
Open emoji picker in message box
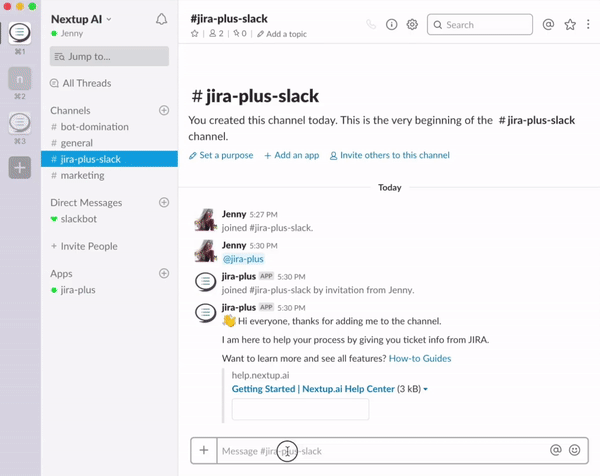(x=575, y=451)
